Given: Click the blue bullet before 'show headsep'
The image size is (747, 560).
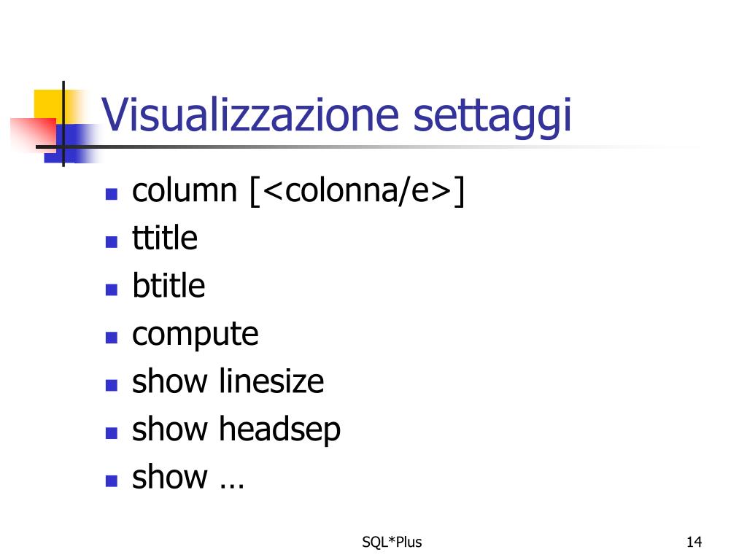Looking at the screenshot, I should 112,433.
